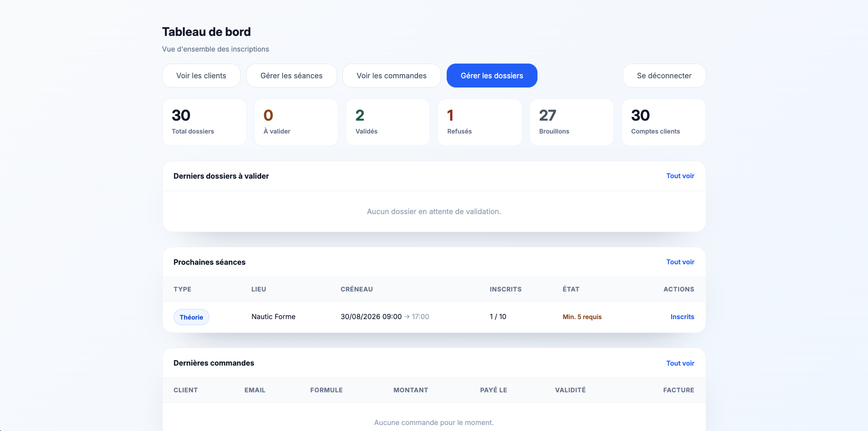This screenshot has width=868, height=431.
Task: Click the INSCRITS column header
Action: tap(506, 289)
